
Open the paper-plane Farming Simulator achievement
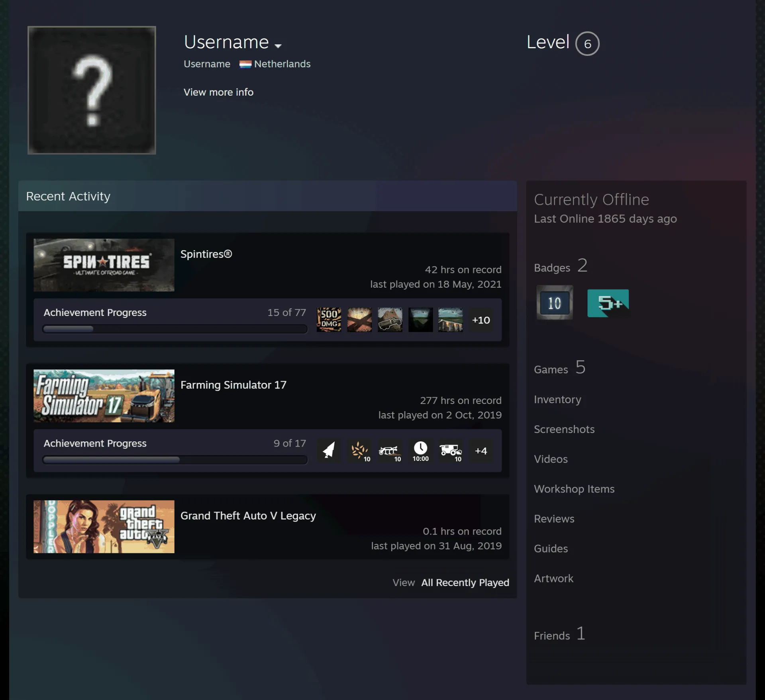click(329, 451)
